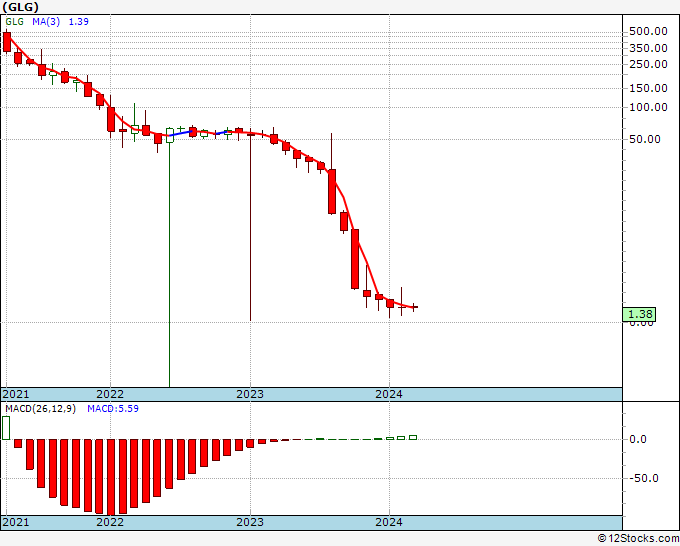The width and height of the screenshot is (680, 546).
Task: Click the MACD:5.59 value label
Action: (x=113, y=409)
